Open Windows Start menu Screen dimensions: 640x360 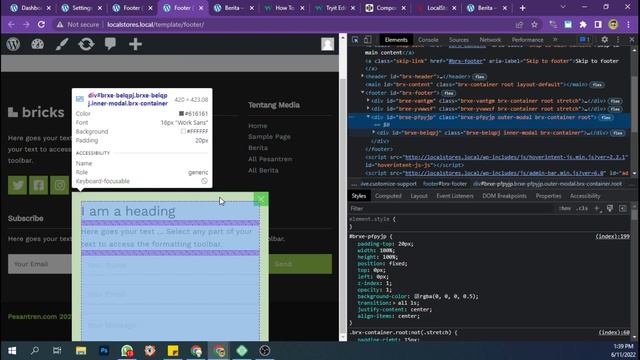tap(12, 351)
